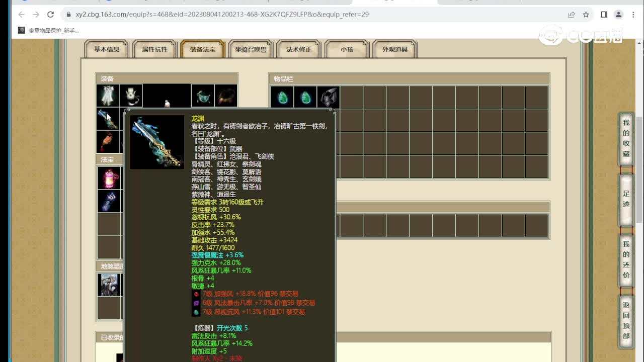Switch to the 基本信息 tab
The width and height of the screenshot is (644, 362).
pyautogui.click(x=107, y=49)
